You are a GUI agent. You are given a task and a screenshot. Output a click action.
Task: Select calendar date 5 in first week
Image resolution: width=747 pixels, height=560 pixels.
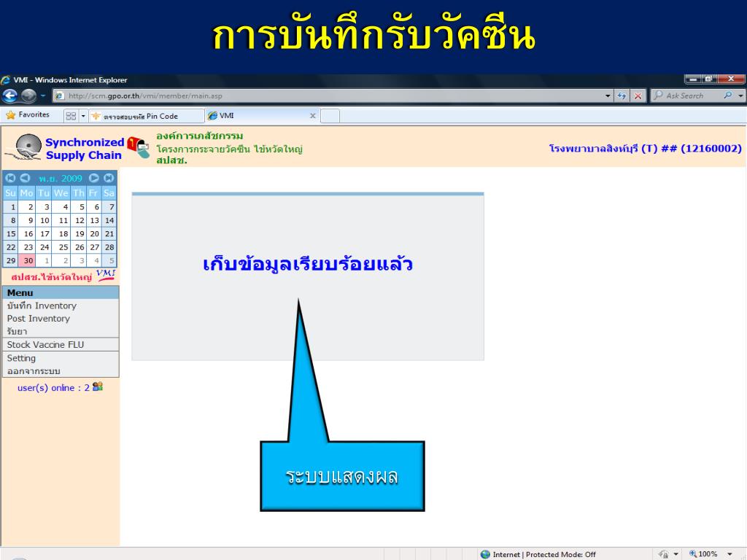click(x=80, y=207)
